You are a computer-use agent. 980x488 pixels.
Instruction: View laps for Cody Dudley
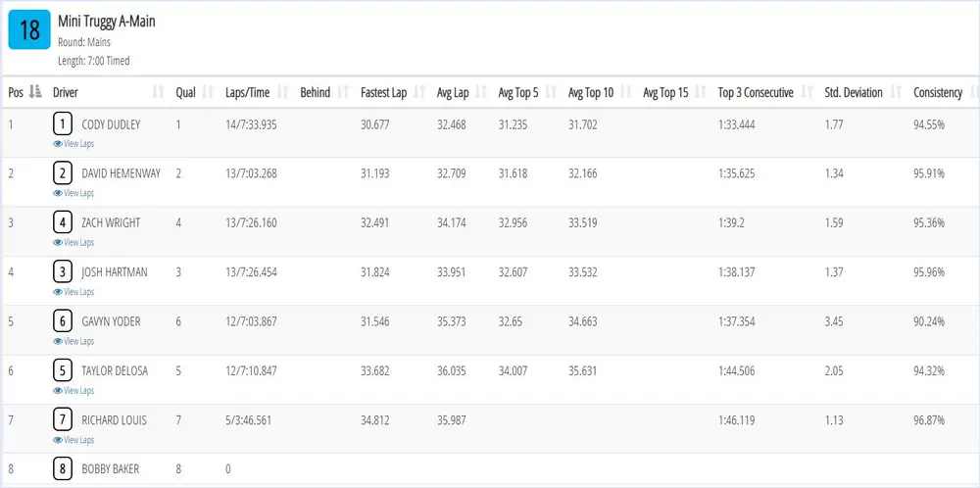point(73,144)
